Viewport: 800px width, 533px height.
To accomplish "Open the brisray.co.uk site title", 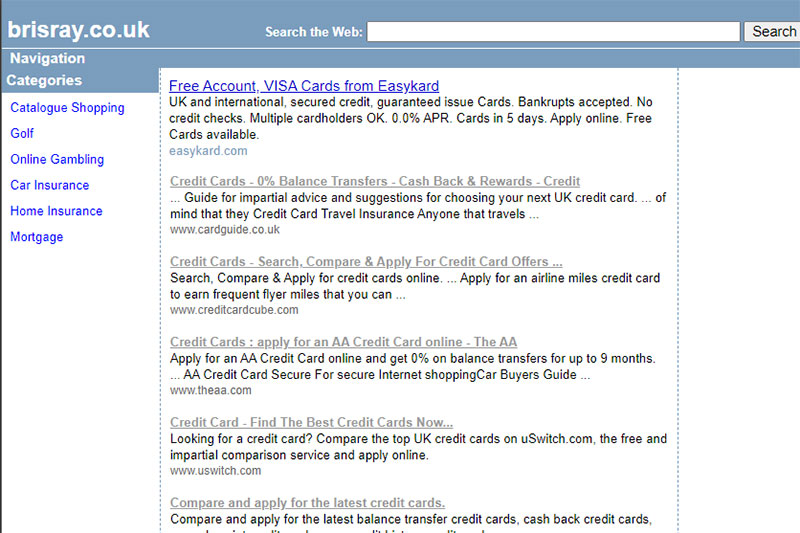I will 78,30.
